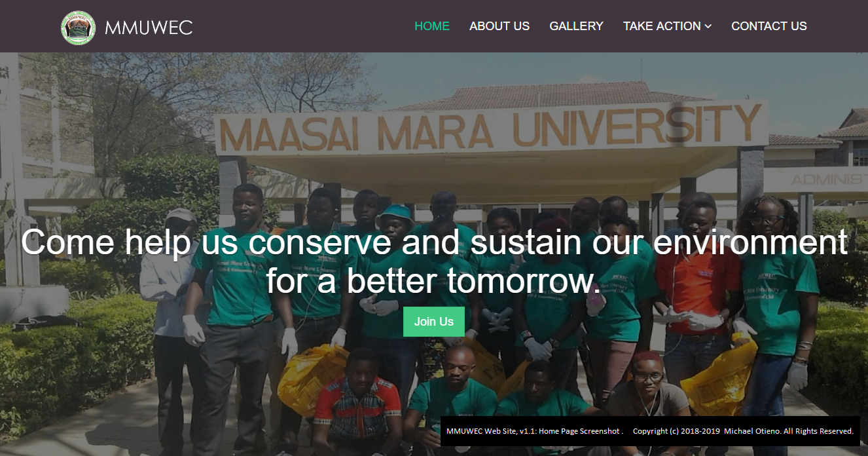
Task: Expand the TAKE ACTION dropdown menu
Action: tap(667, 26)
